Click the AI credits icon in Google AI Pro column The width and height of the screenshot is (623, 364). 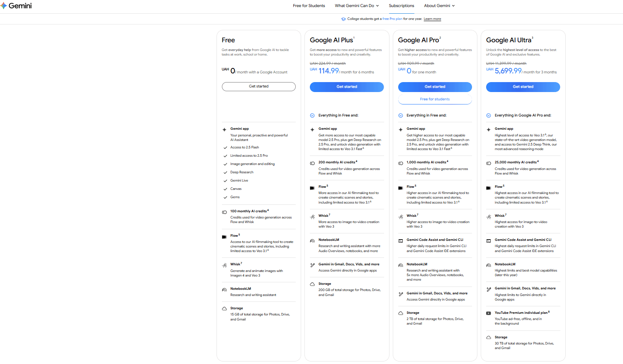(401, 163)
